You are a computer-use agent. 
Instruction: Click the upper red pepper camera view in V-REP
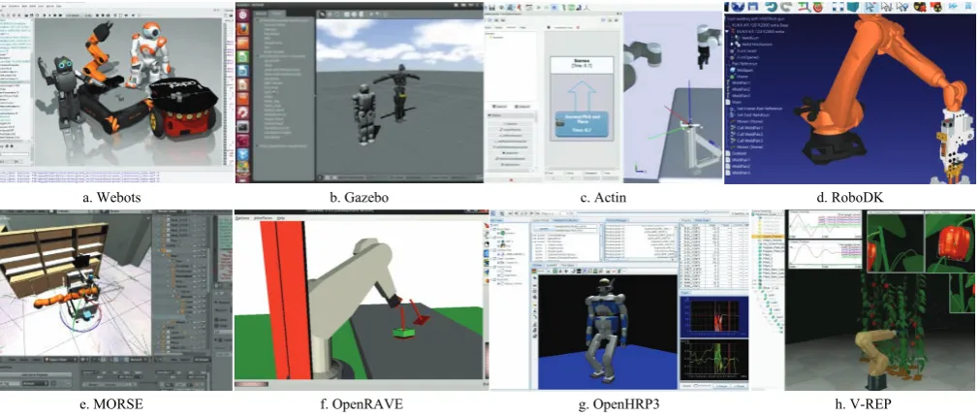point(950,241)
